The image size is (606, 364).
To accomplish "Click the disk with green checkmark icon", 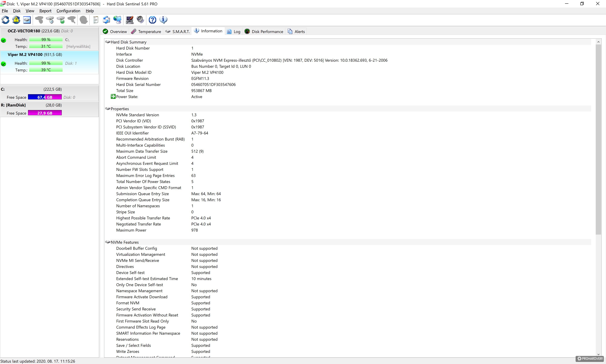I will (x=61, y=20).
